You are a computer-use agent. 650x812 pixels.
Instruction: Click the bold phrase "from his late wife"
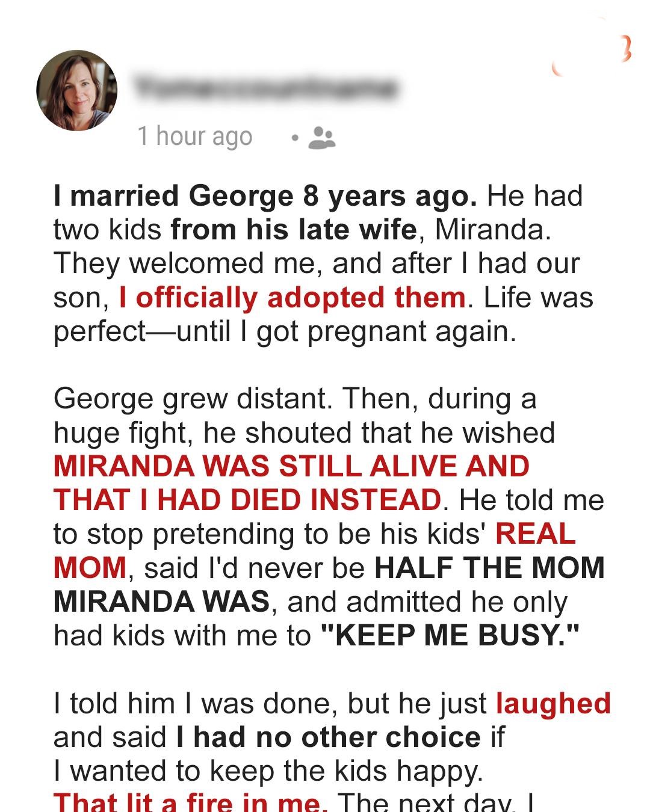(x=294, y=230)
